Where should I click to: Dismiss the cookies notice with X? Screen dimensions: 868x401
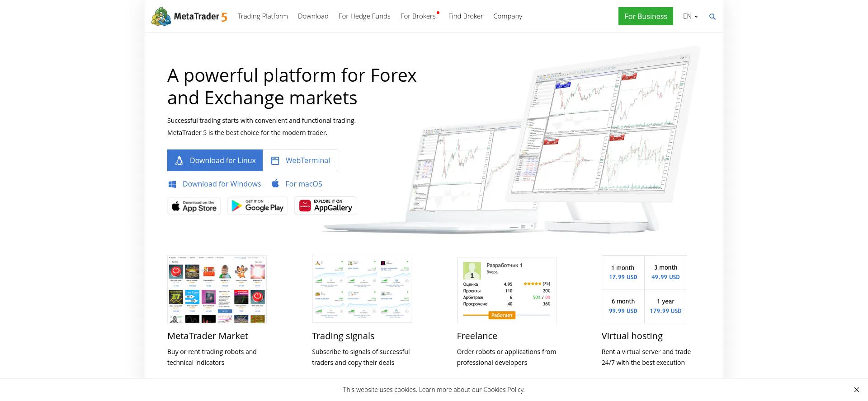tap(857, 390)
